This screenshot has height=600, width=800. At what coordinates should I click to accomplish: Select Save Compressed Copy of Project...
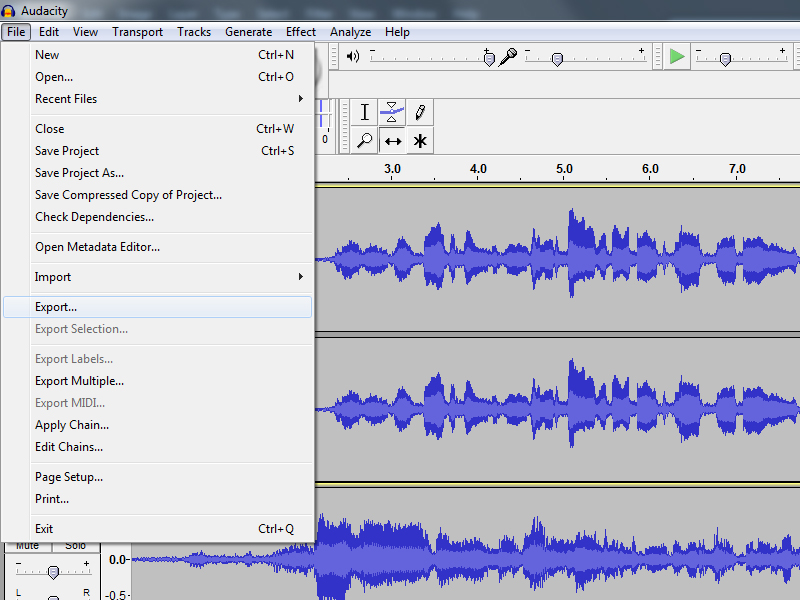tap(158, 194)
